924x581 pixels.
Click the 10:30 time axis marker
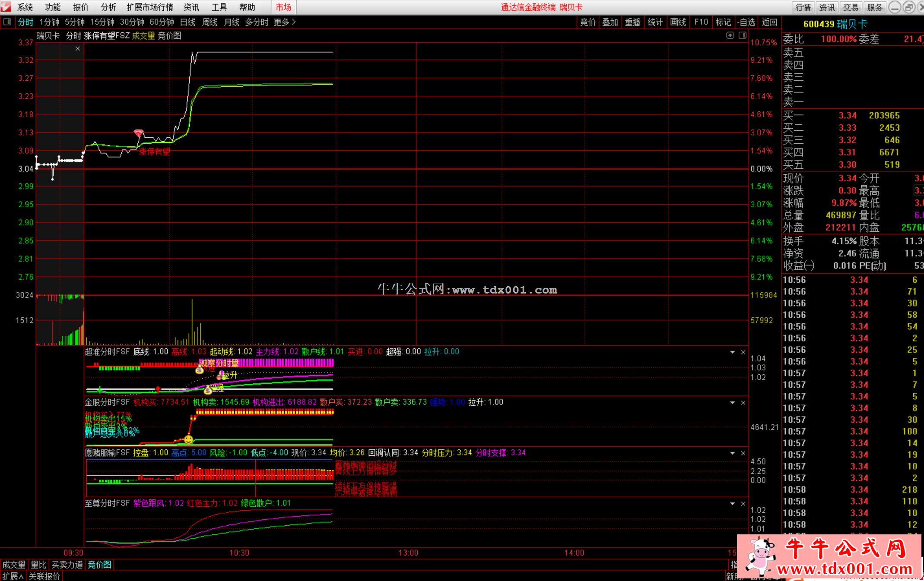coord(239,553)
